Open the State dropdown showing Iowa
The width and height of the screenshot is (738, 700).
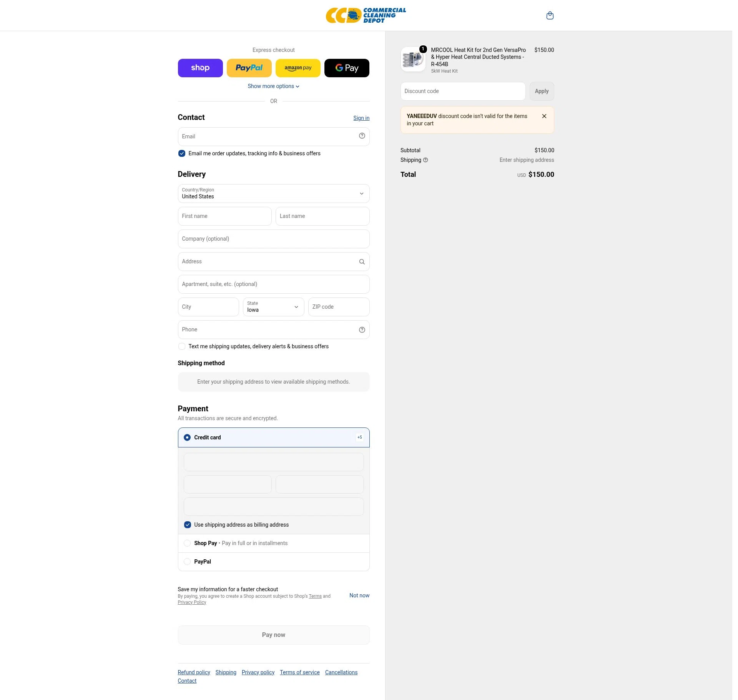point(273,307)
